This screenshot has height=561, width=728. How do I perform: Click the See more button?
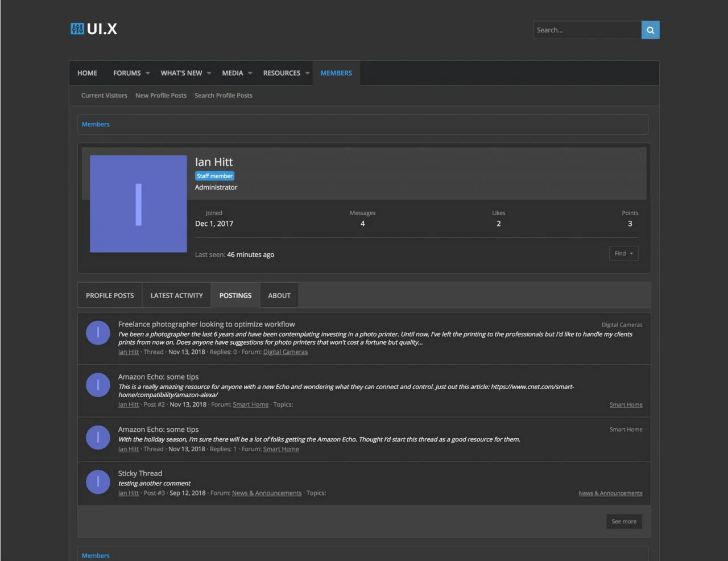(624, 522)
